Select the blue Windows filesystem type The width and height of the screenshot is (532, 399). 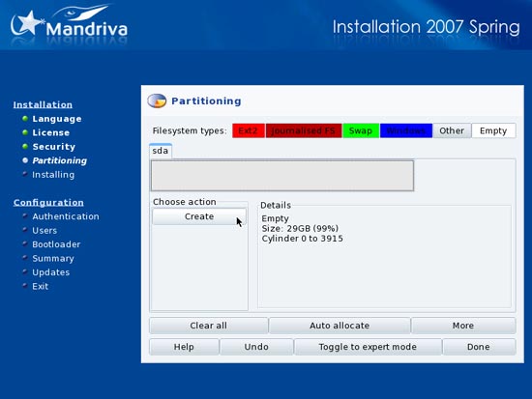coord(406,130)
